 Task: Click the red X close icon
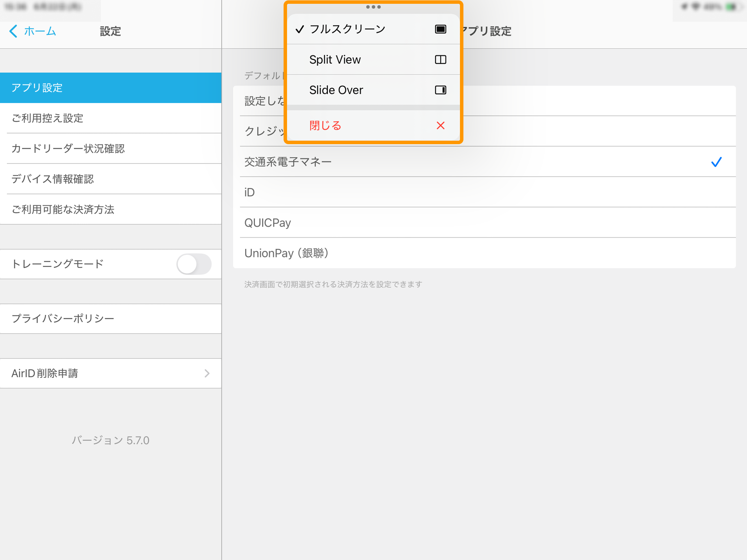pyautogui.click(x=441, y=125)
